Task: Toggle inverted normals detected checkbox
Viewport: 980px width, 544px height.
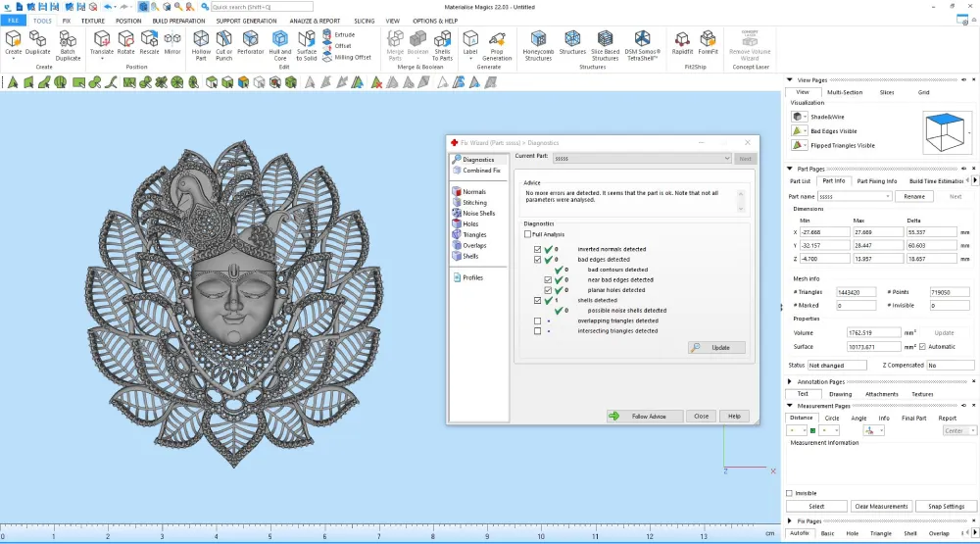Action: click(537, 249)
